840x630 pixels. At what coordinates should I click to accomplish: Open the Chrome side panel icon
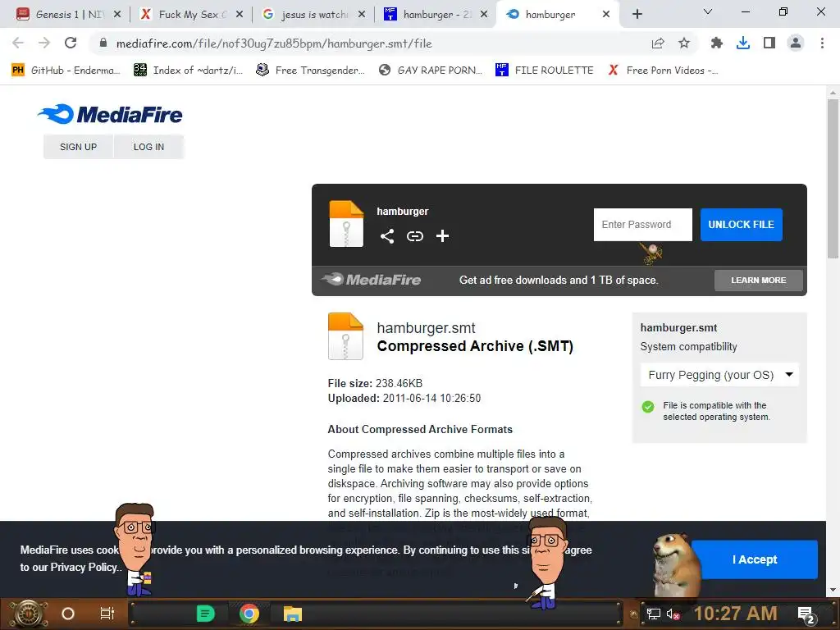pos(769,43)
